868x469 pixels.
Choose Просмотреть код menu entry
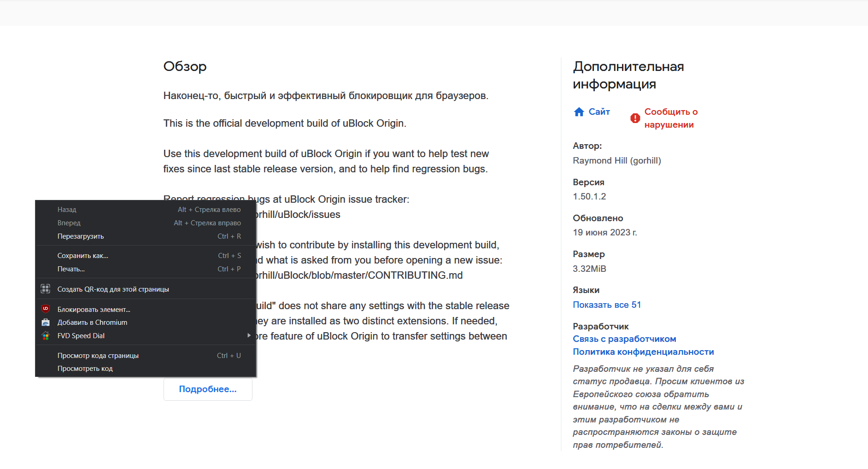[x=146, y=368]
